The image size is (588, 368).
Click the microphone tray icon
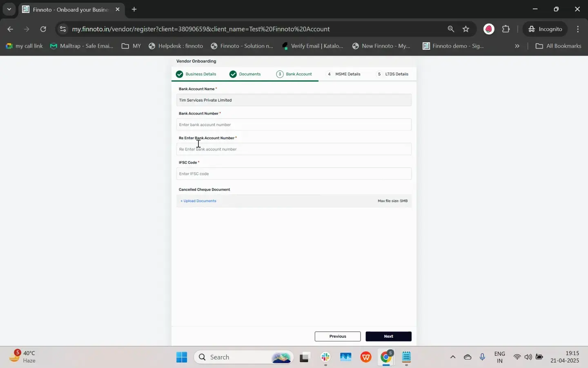482,357
